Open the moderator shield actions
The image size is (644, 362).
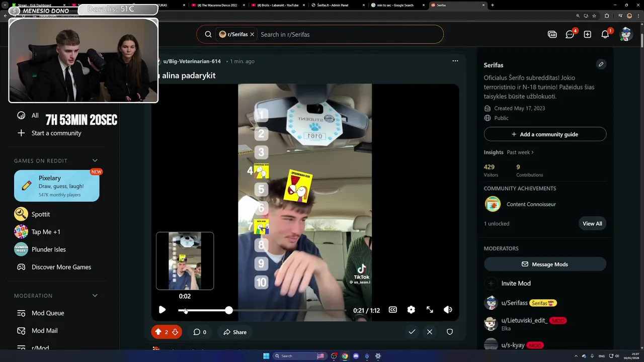pyautogui.click(x=450, y=332)
